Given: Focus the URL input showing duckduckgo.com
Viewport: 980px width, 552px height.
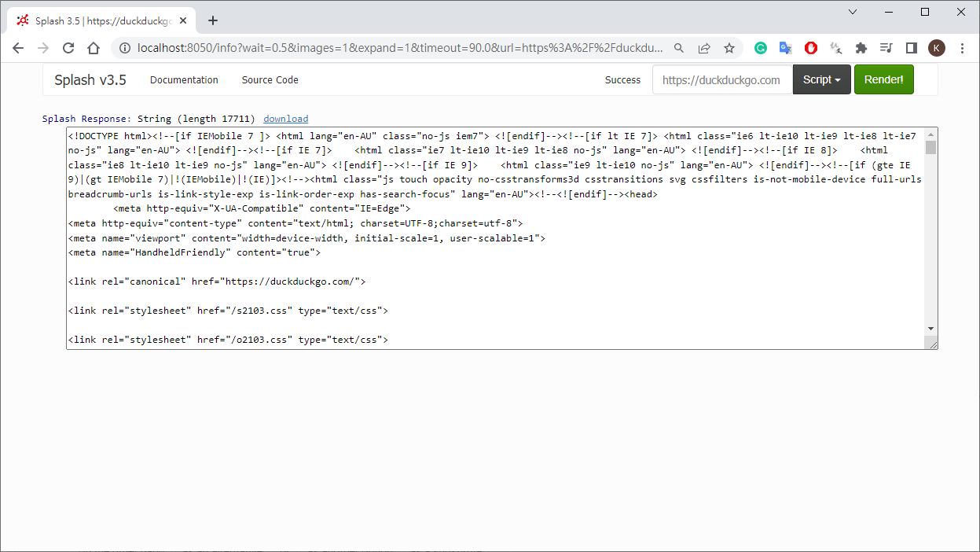Looking at the screenshot, I should (x=721, y=79).
